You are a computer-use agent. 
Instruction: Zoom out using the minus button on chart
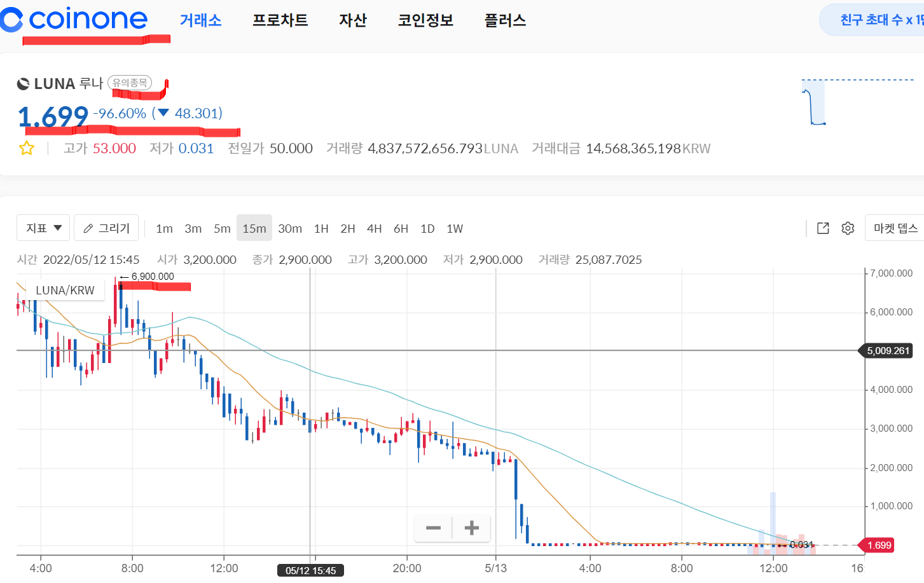[x=433, y=528]
